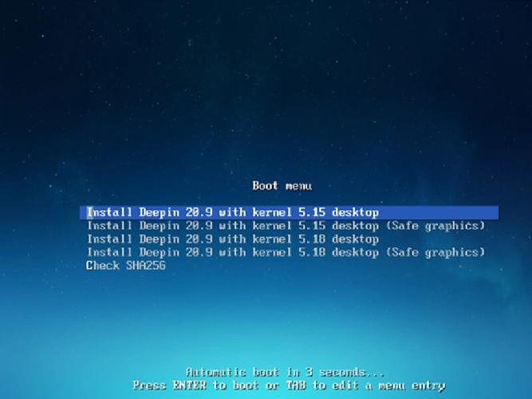This screenshot has height=399, width=532.
Task: Select kernel 5.15 desktop (Safe graphics) entry
Action: click(286, 226)
